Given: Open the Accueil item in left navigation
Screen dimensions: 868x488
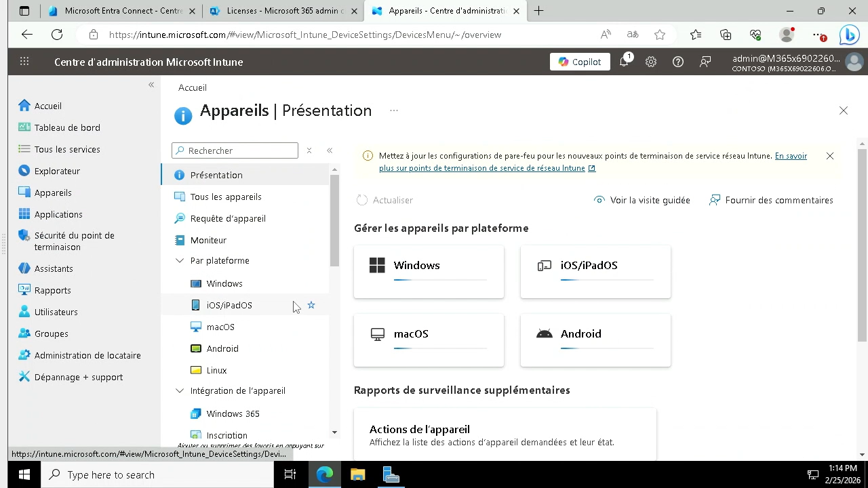Looking at the screenshot, I should pos(47,106).
